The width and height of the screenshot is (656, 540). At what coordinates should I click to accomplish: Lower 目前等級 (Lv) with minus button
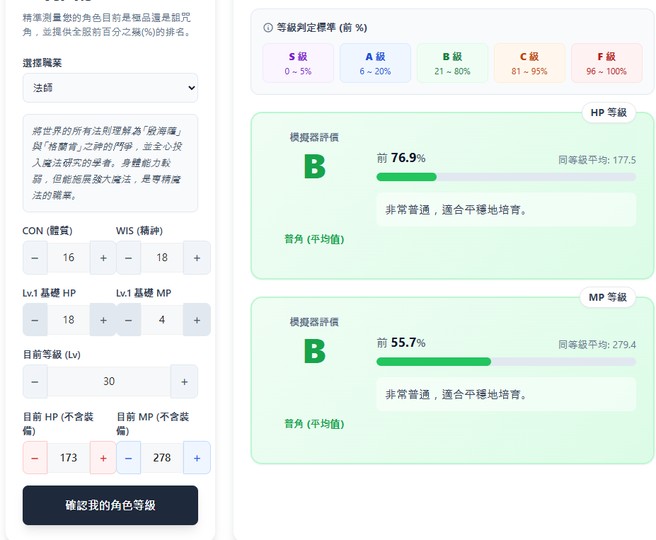click(x=36, y=382)
